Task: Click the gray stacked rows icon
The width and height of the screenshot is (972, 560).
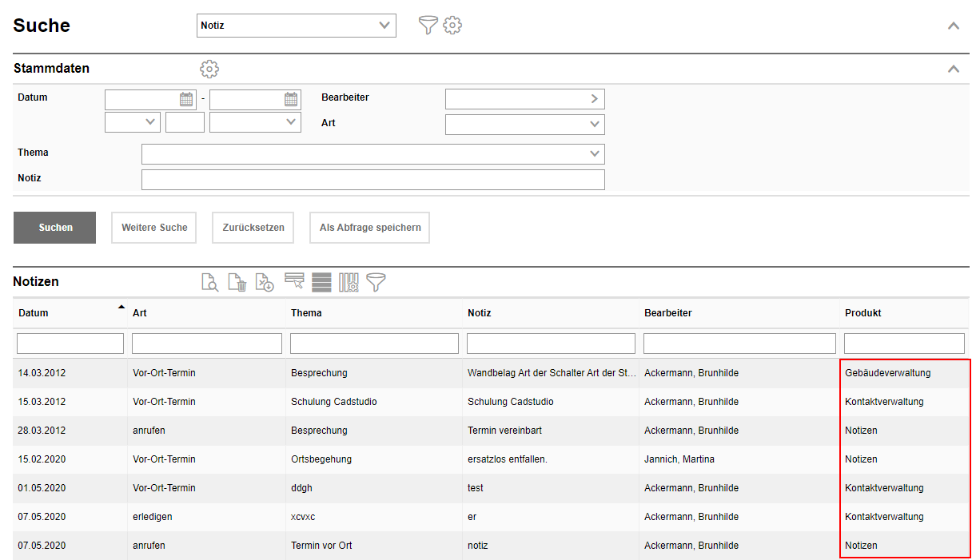Action: (321, 282)
